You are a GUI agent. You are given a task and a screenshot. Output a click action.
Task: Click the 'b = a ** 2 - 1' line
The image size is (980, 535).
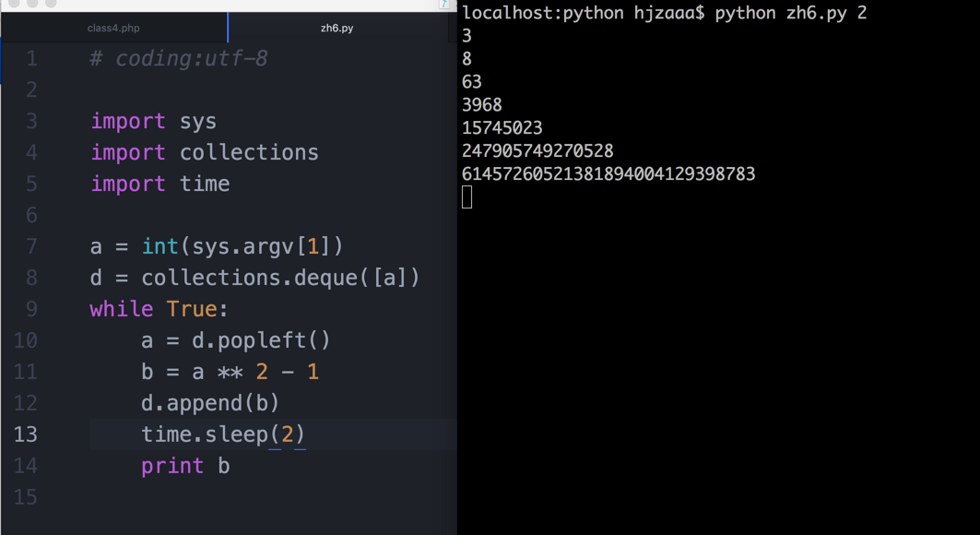point(230,372)
